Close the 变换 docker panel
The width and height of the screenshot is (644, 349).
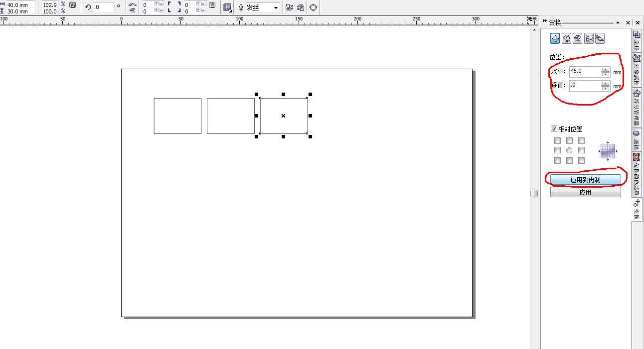[628, 22]
